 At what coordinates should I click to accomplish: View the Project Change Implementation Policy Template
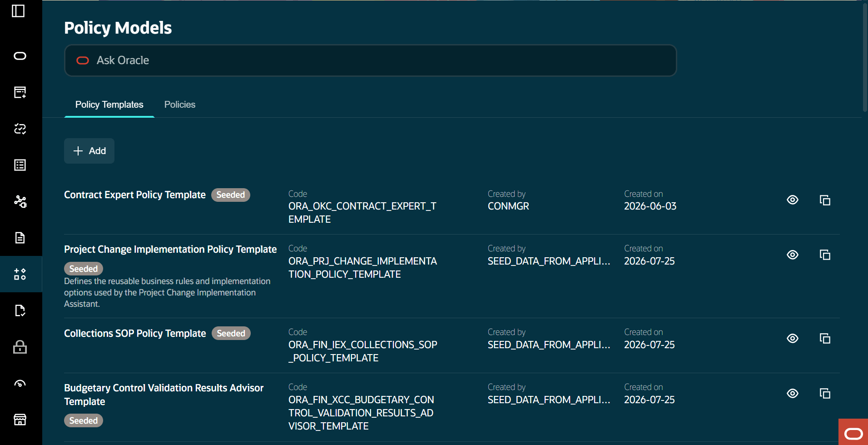tap(793, 255)
